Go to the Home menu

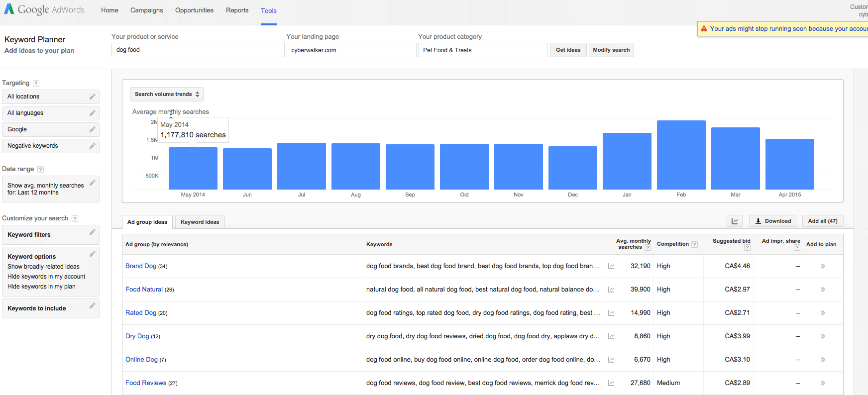click(109, 10)
